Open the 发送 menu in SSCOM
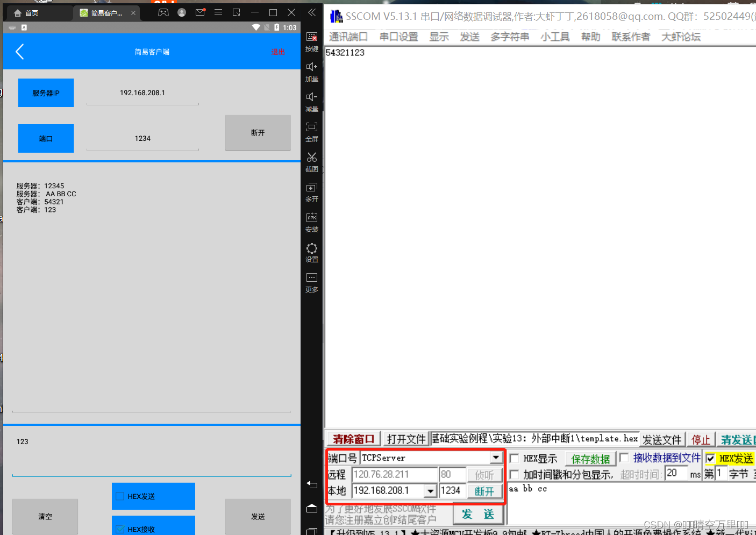The image size is (756, 535). click(x=469, y=37)
